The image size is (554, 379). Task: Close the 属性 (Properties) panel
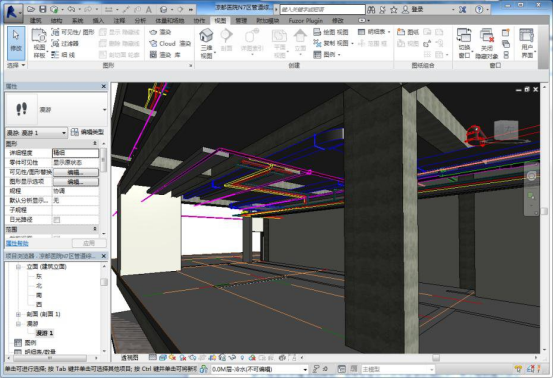pyautogui.click(x=104, y=86)
